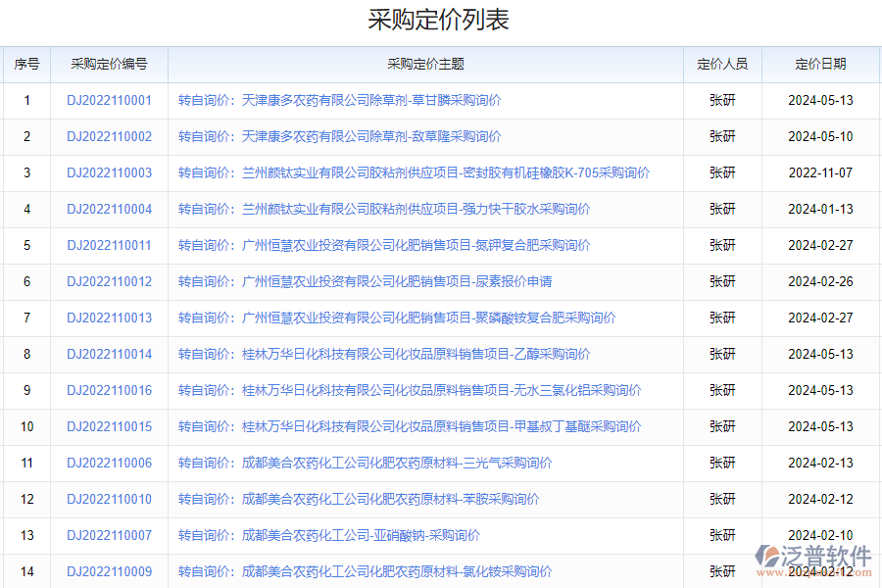
Task: Click the 定价人员 column header
Action: [722, 64]
